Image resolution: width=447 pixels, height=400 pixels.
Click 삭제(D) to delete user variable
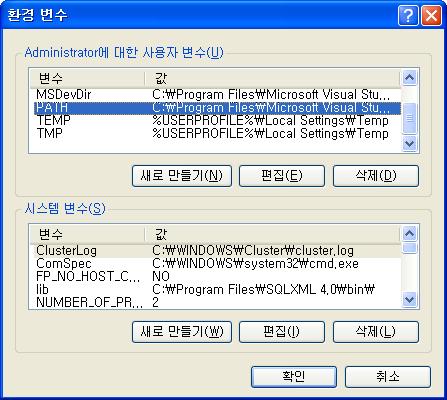[x=376, y=176]
